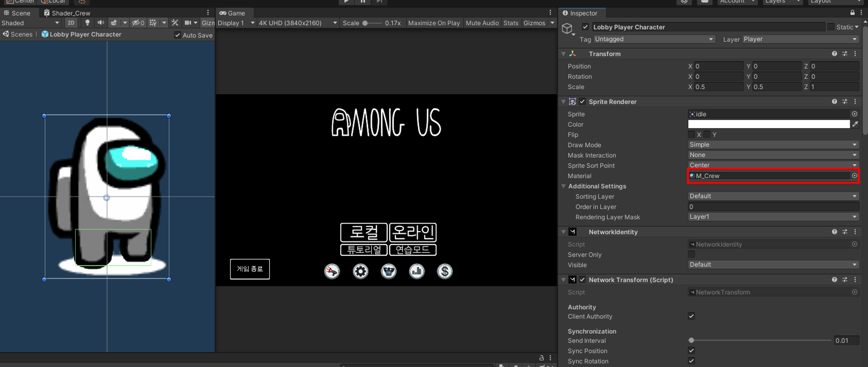Open the Rendering Layer Mask dropdown
The height and width of the screenshot is (367, 868).
coord(773,217)
